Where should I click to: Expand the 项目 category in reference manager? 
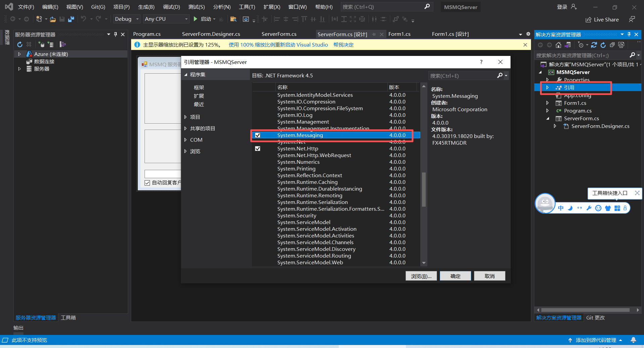[185, 117]
